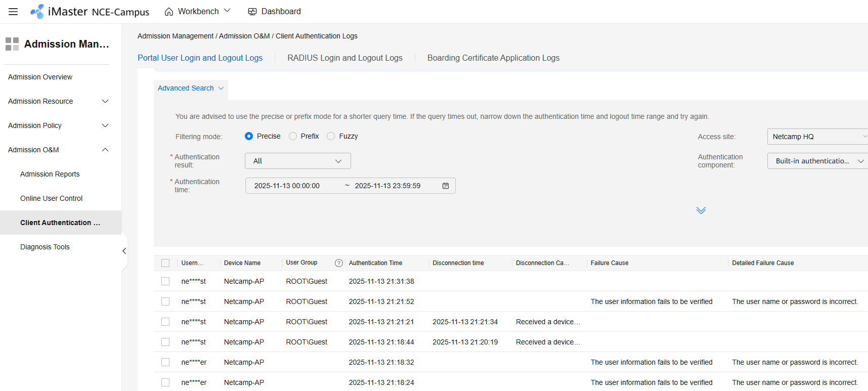Click the Admission Management grid icon

tap(12, 44)
